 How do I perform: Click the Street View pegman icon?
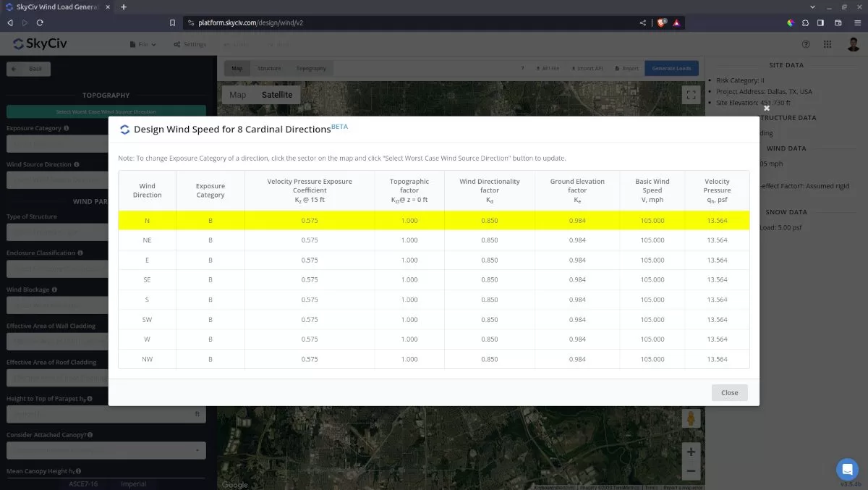pyautogui.click(x=691, y=418)
